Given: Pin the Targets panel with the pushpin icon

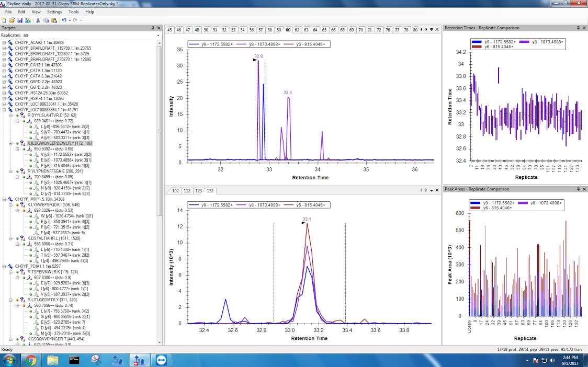Looking at the screenshot, I should pyautogui.click(x=153, y=28).
